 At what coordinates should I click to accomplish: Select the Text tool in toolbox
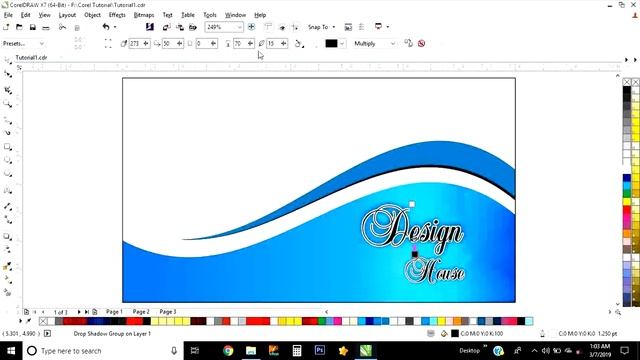pos(8,190)
